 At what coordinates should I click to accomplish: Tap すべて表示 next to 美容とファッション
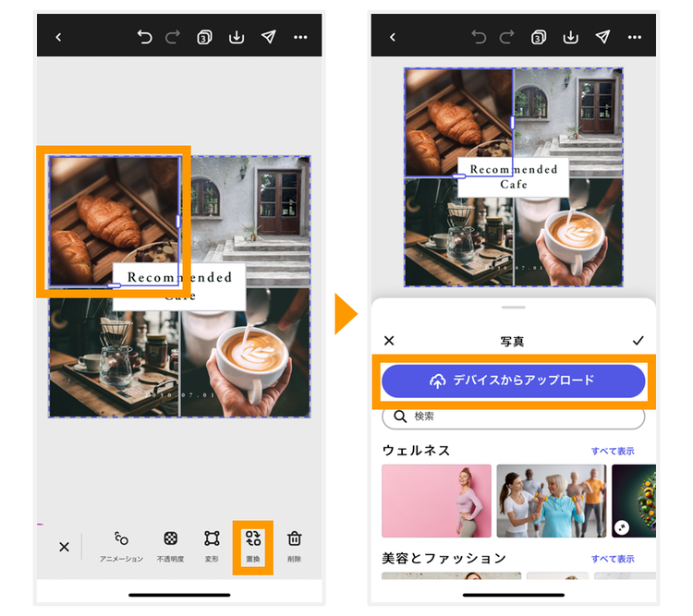613,559
